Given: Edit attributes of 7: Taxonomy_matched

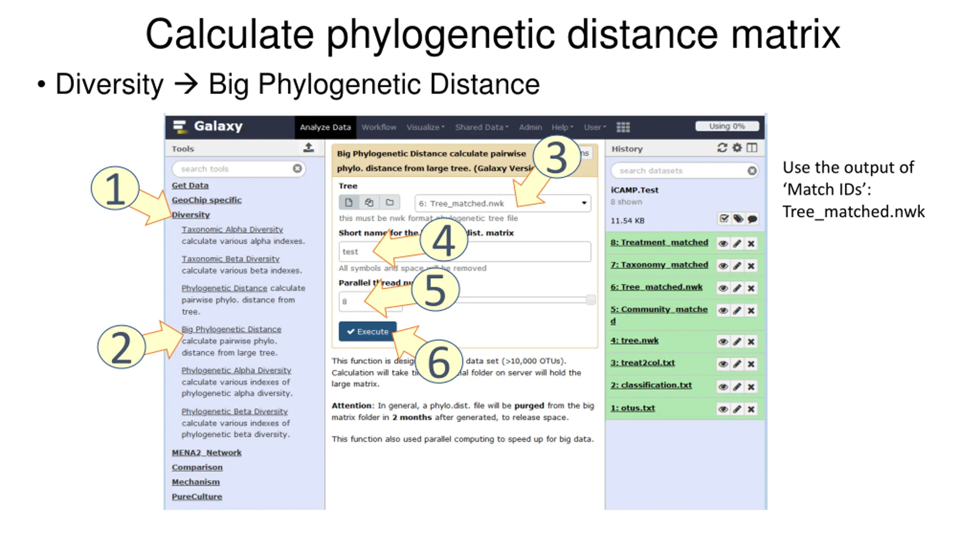Looking at the screenshot, I should (737, 266).
